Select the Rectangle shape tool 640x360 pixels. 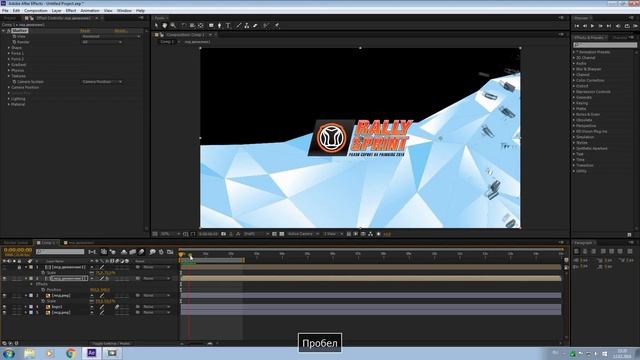pos(211,25)
